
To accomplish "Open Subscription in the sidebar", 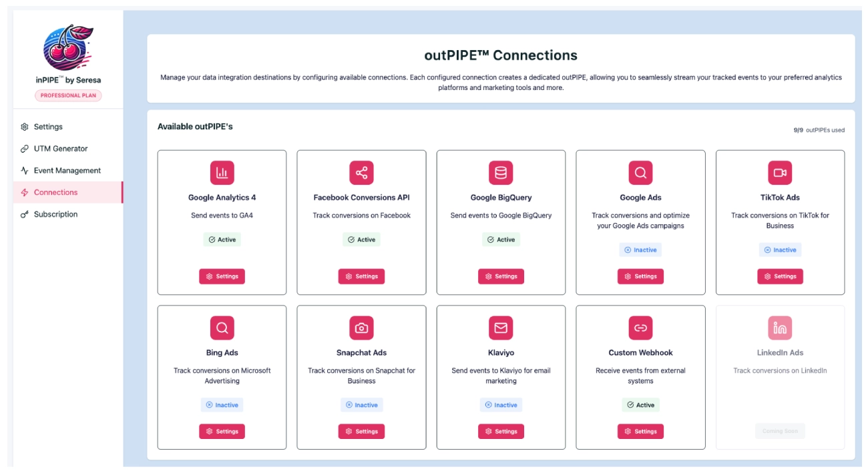I will [68, 214].
